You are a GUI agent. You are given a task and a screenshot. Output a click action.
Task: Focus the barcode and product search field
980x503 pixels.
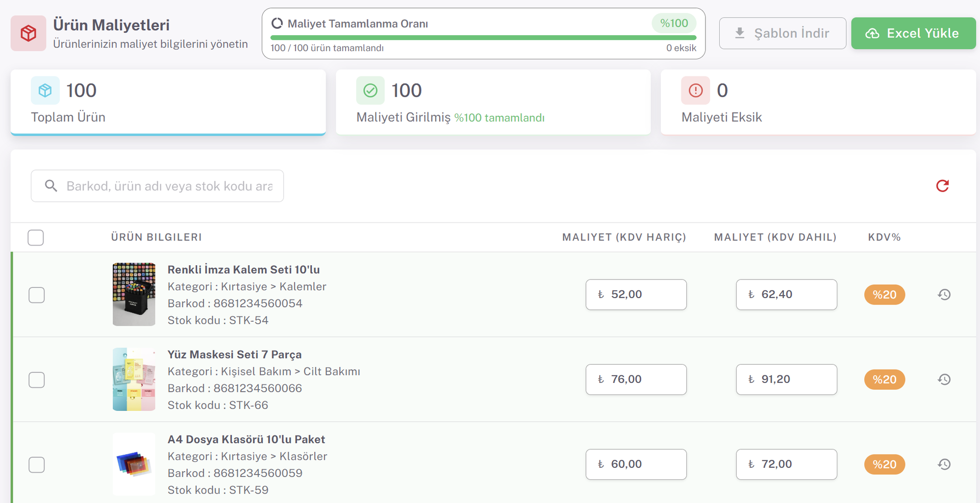coord(169,186)
